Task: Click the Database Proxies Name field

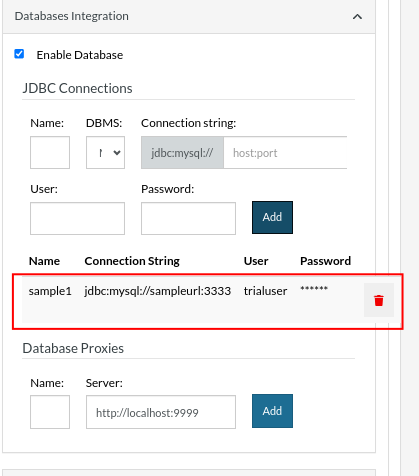Action: pos(50,412)
